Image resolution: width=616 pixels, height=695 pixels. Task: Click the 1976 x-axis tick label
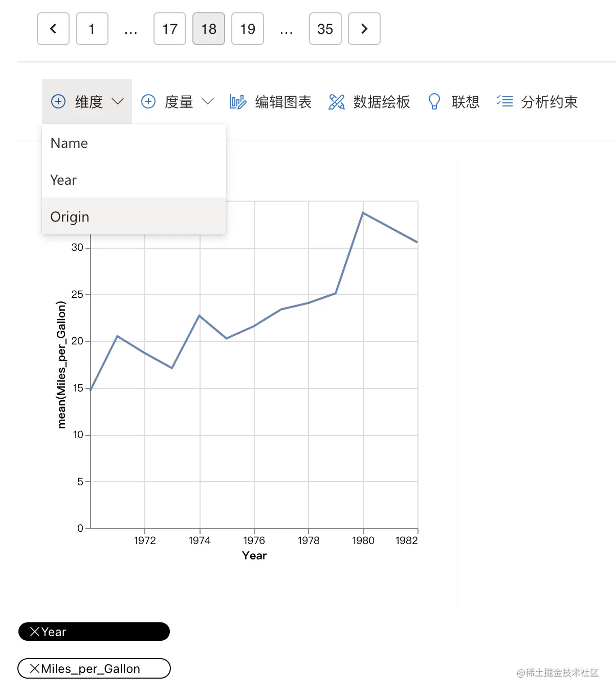click(254, 540)
